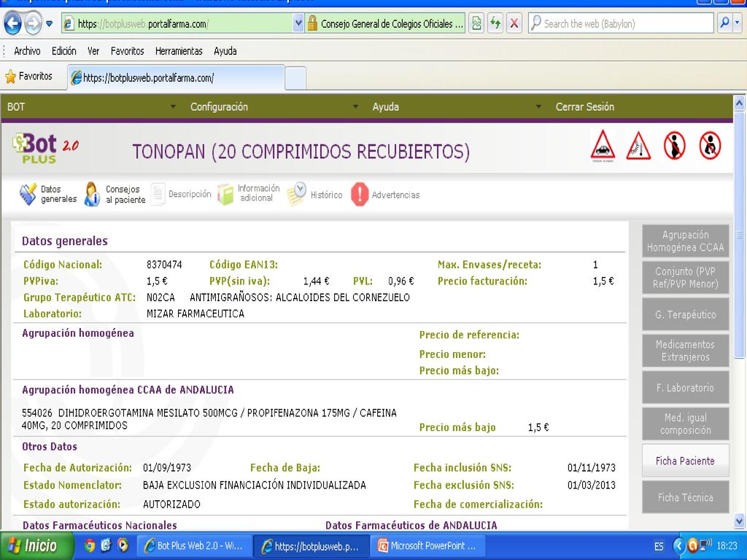The image size is (747, 560).
Task: Click the F. Laboratorio button
Action: coord(685,388)
